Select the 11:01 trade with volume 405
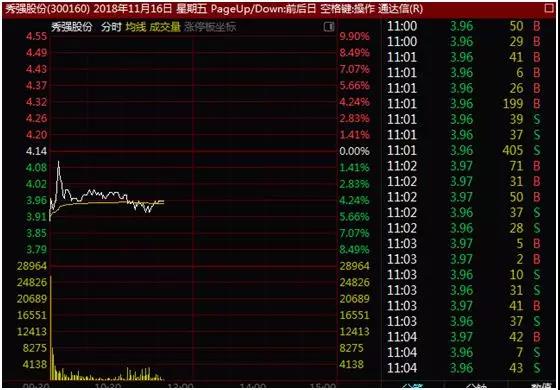The width and height of the screenshot is (560, 390). coord(464,150)
